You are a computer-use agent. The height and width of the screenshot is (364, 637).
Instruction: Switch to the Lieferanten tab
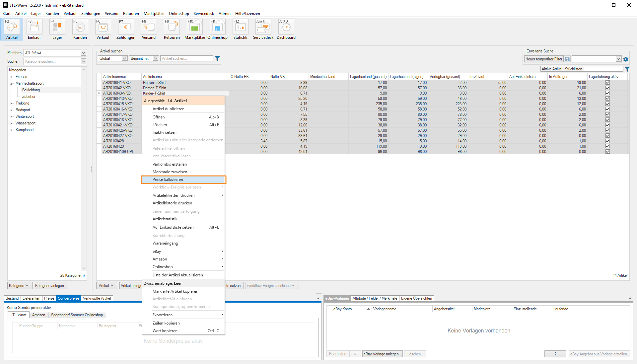[31, 298]
